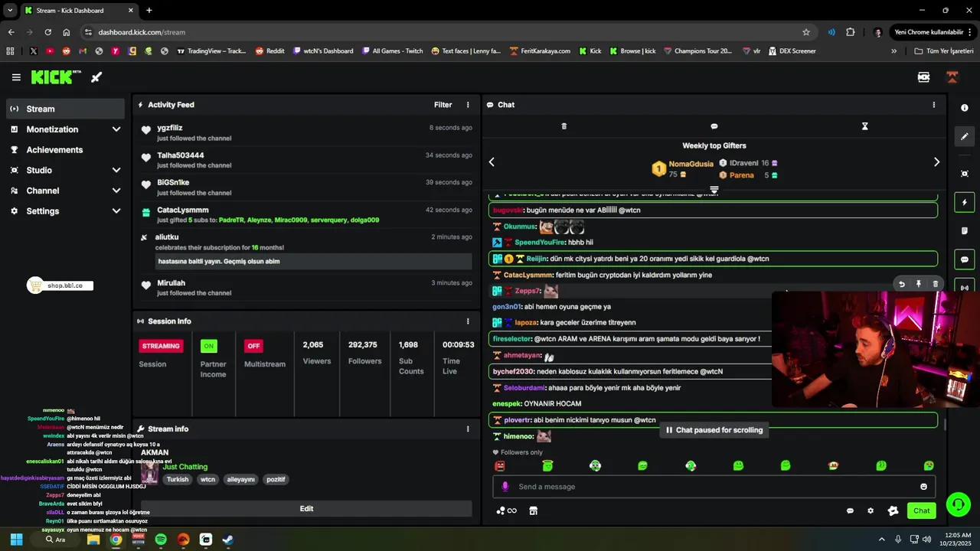
Task: Click Edit button in Stream info
Action: [x=306, y=509]
